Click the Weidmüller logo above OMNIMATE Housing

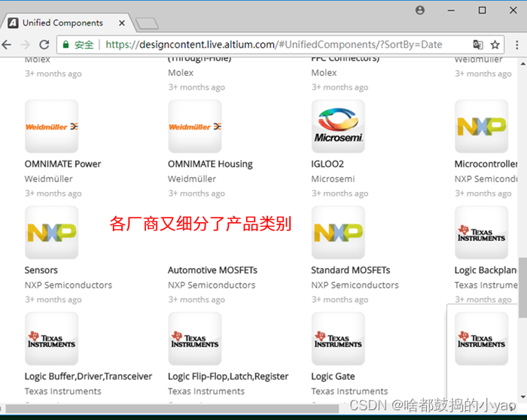pyautogui.click(x=195, y=126)
